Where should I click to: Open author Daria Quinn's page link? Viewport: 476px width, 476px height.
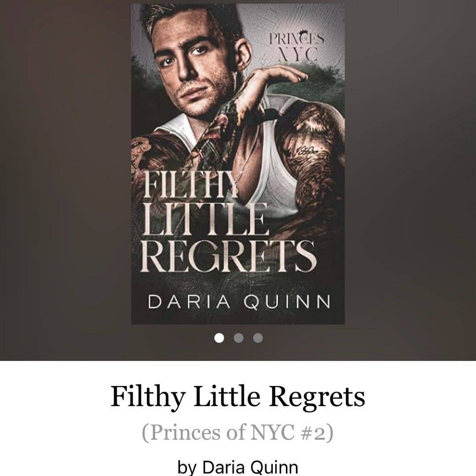[250, 467]
